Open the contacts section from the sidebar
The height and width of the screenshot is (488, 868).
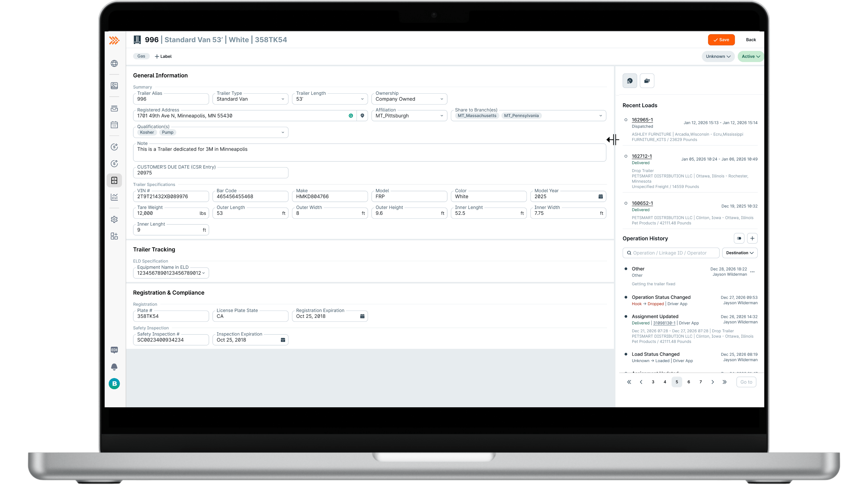point(115,86)
